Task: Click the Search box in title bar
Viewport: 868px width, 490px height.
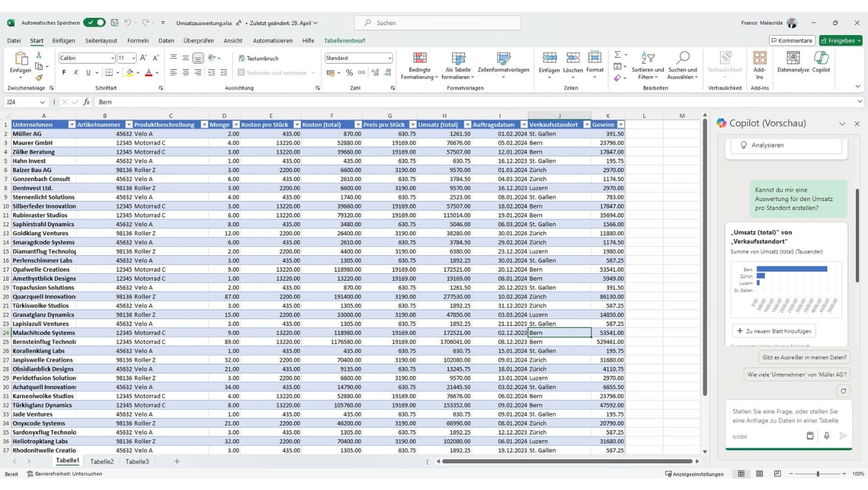Action: point(437,23)
